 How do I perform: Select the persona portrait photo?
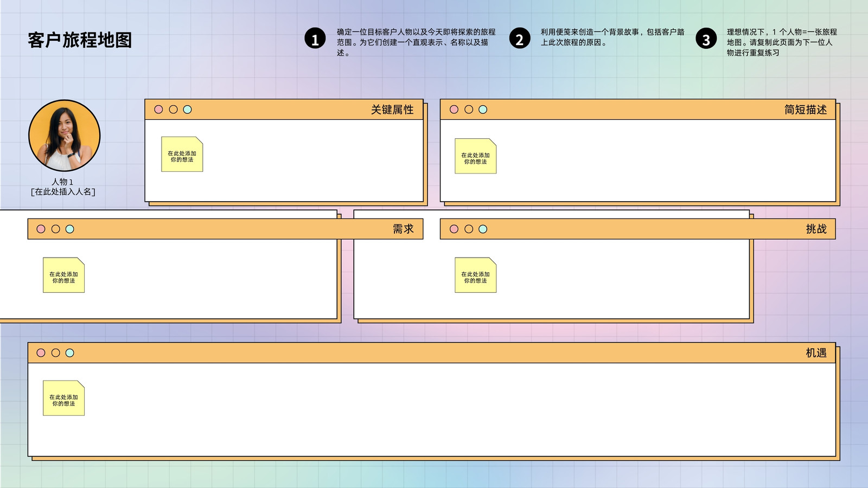click(65, 136)
